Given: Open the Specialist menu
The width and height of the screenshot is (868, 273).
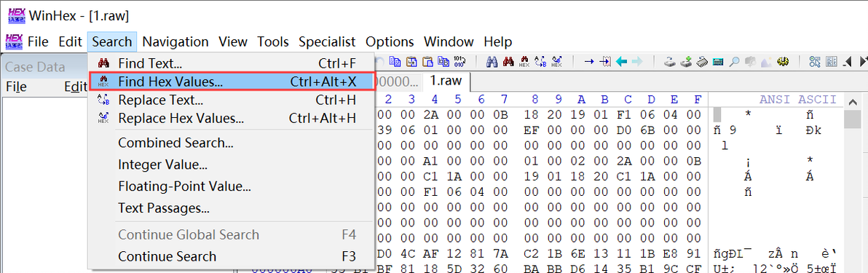Looking at the screenshot, I should [327, 41].
